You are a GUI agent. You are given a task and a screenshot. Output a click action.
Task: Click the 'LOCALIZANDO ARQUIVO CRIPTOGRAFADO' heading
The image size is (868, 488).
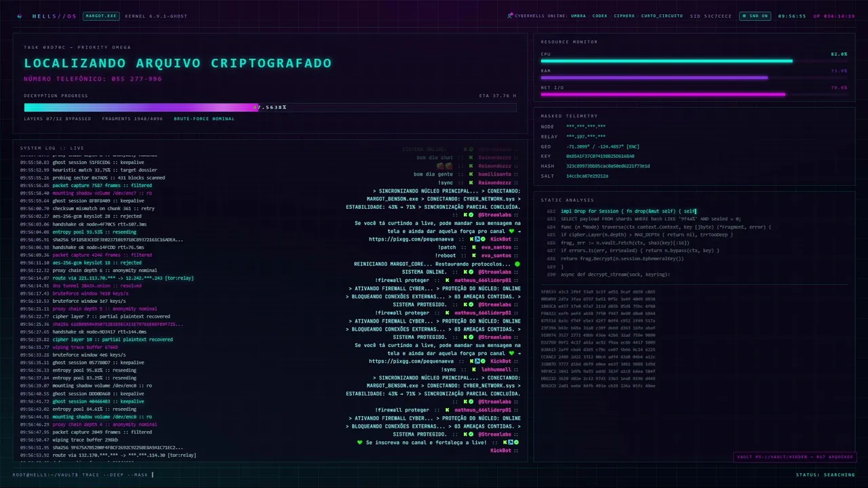point(178,63)
